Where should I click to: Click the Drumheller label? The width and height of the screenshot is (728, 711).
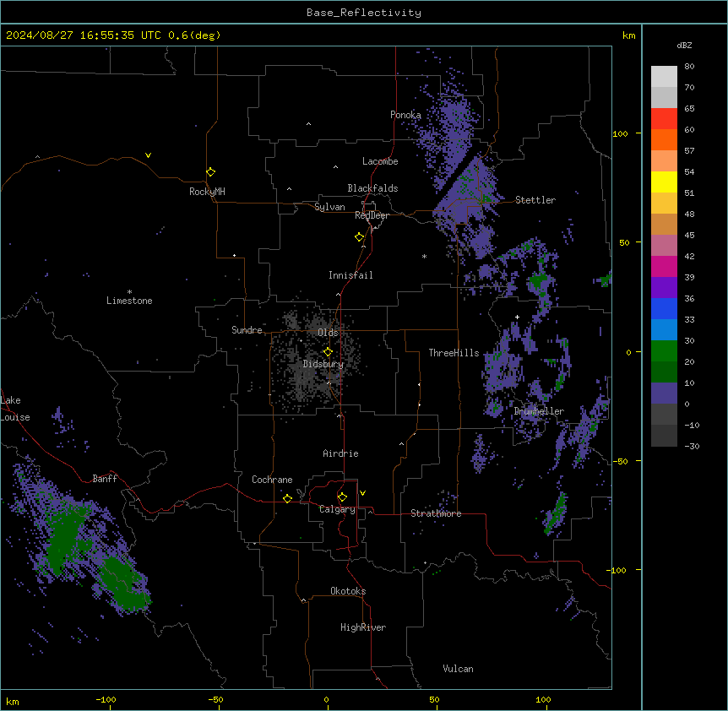[x=539, y=411]
